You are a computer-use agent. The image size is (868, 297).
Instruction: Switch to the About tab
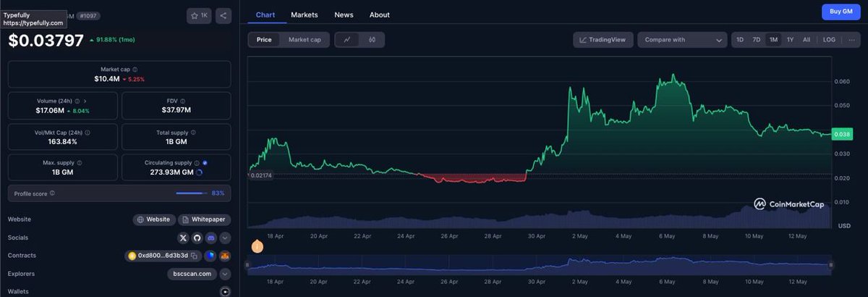pyautogui.click(x=379, y=14)
